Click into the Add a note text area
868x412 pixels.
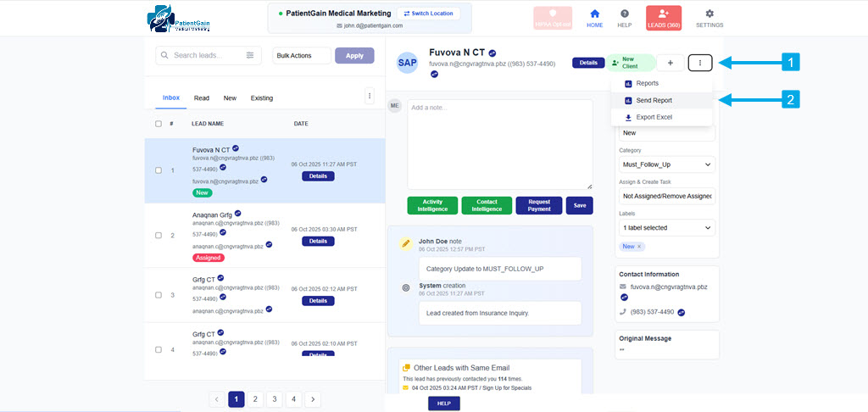[500, 144]
